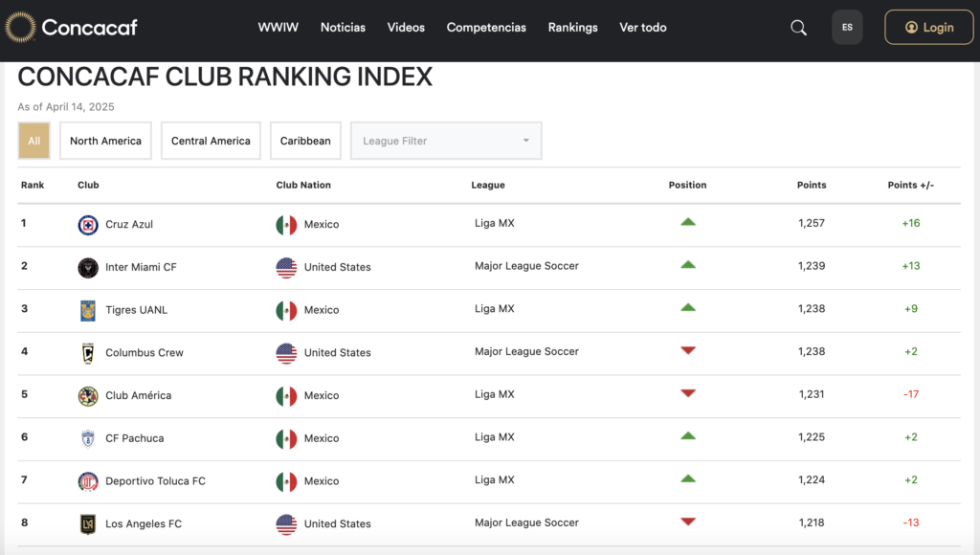Click the Login button

928,28
